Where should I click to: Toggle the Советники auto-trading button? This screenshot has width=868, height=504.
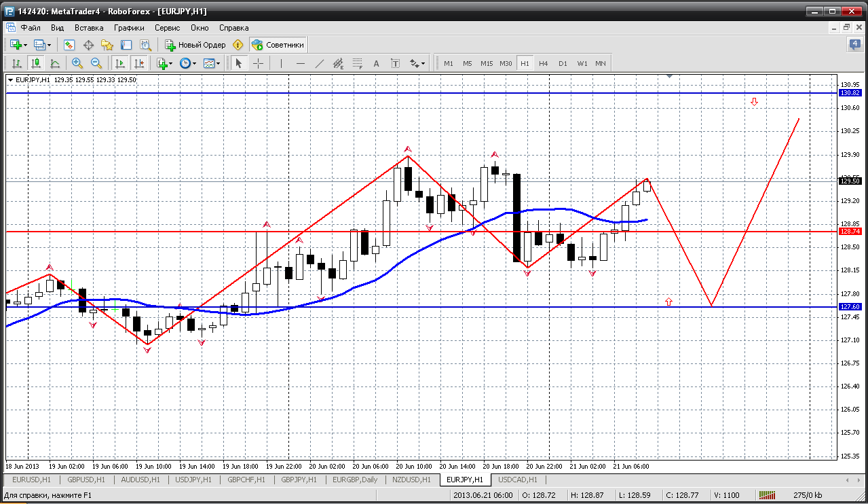pyautogui.click(x=278, y=45)
